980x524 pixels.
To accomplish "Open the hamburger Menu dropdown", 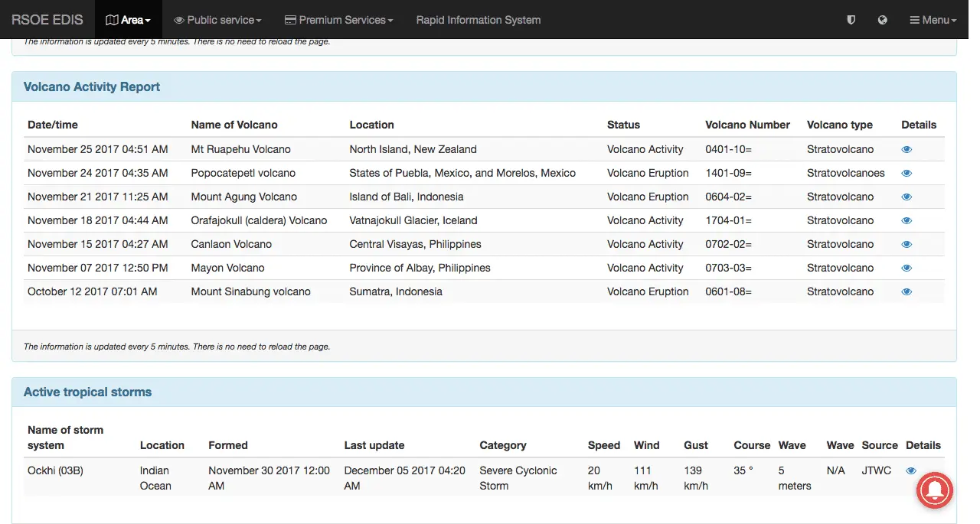I will pos(933,20).
